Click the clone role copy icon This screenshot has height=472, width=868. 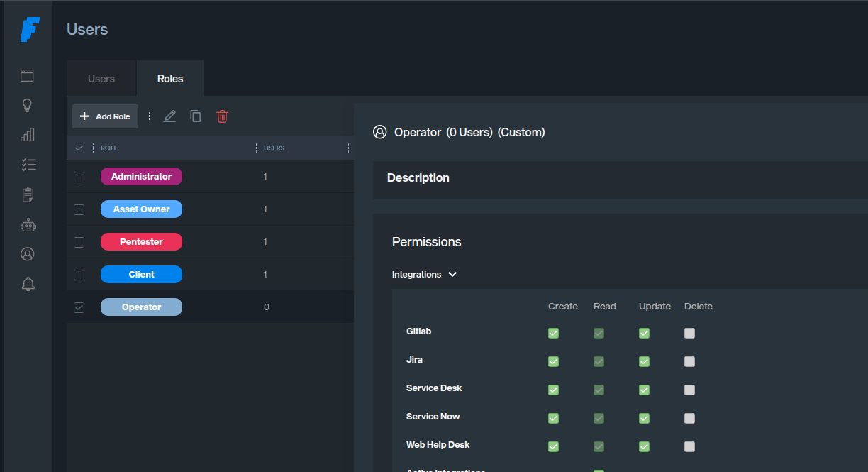[196, 116]
